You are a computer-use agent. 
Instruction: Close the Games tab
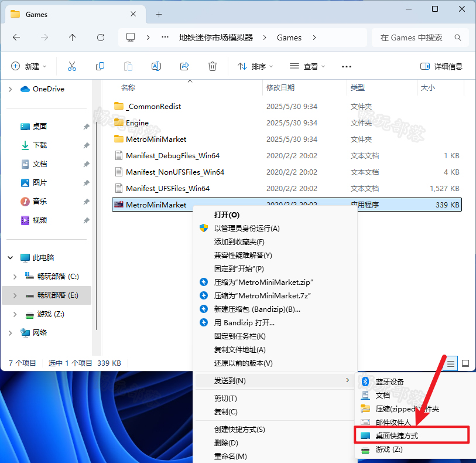pos(133,14)
